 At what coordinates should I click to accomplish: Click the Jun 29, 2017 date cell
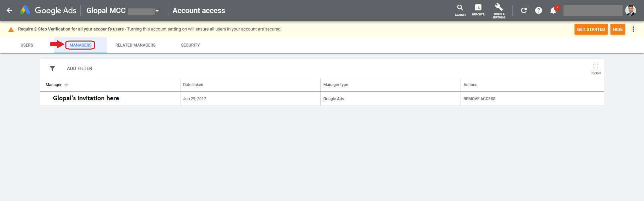coord(195,99)
